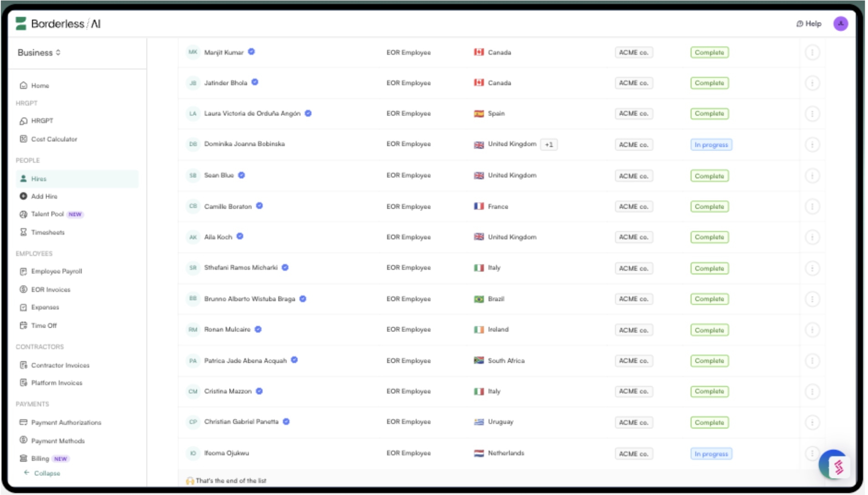Viewport: 868px width, 495px height.
Task: Click the Help link
Action: 809,24
